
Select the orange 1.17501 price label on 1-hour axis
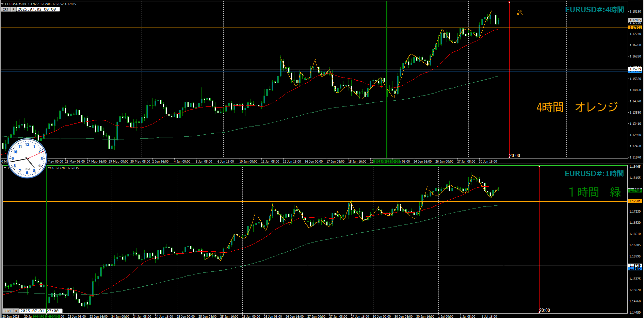tap(635, 201)
